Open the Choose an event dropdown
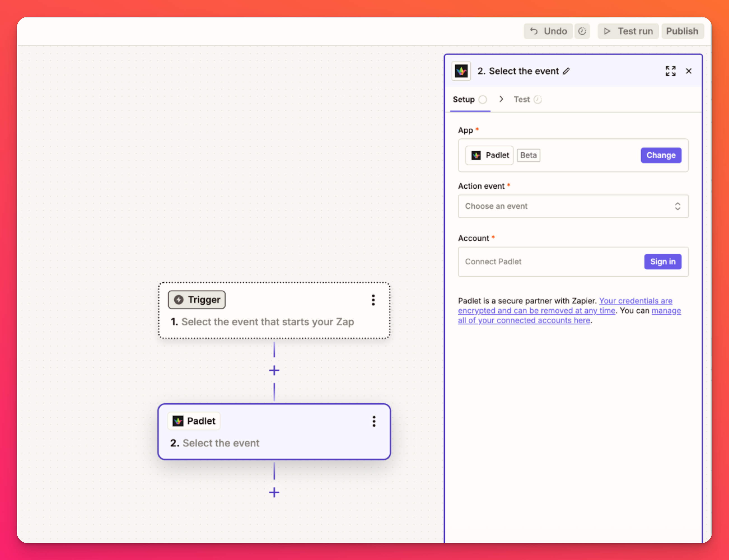The image size is (729, 560). (573, 206)
